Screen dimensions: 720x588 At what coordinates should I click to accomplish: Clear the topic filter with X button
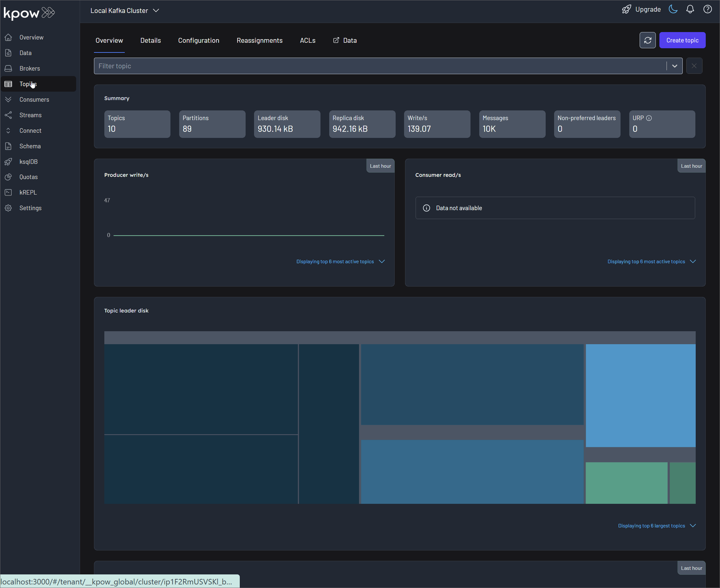[694, 66]
